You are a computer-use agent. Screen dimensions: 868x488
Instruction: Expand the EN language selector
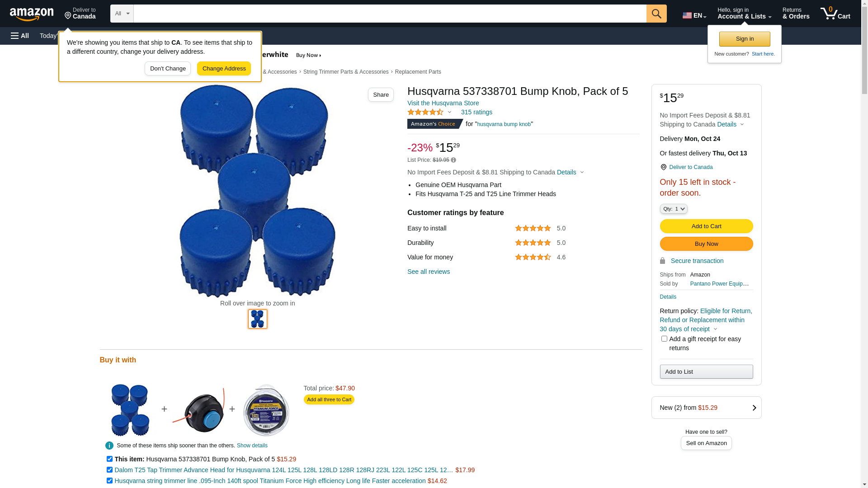694,15
